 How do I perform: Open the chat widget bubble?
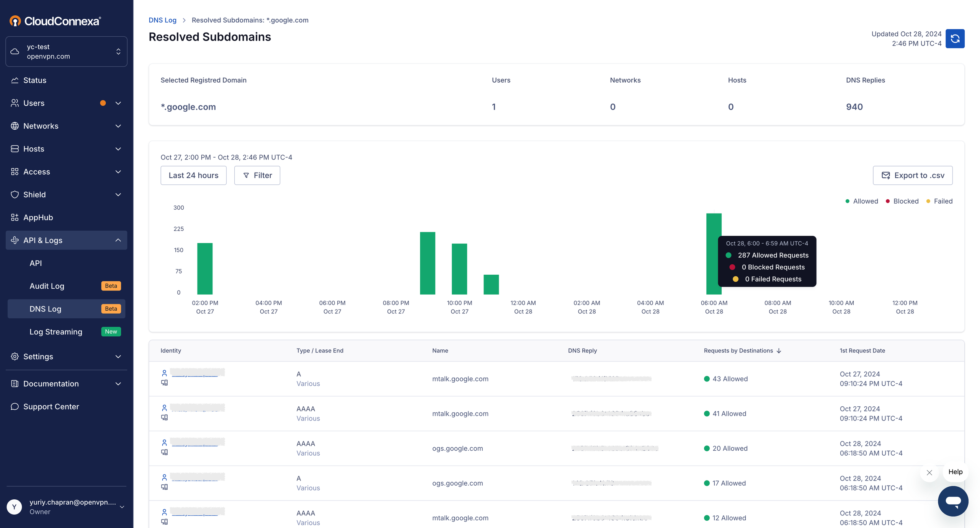point(953,501)
